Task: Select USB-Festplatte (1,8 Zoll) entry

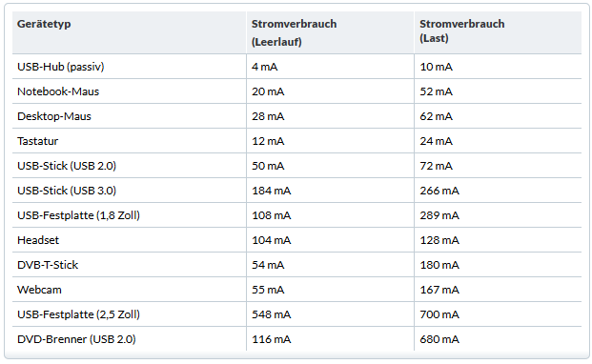Action: 78,215
